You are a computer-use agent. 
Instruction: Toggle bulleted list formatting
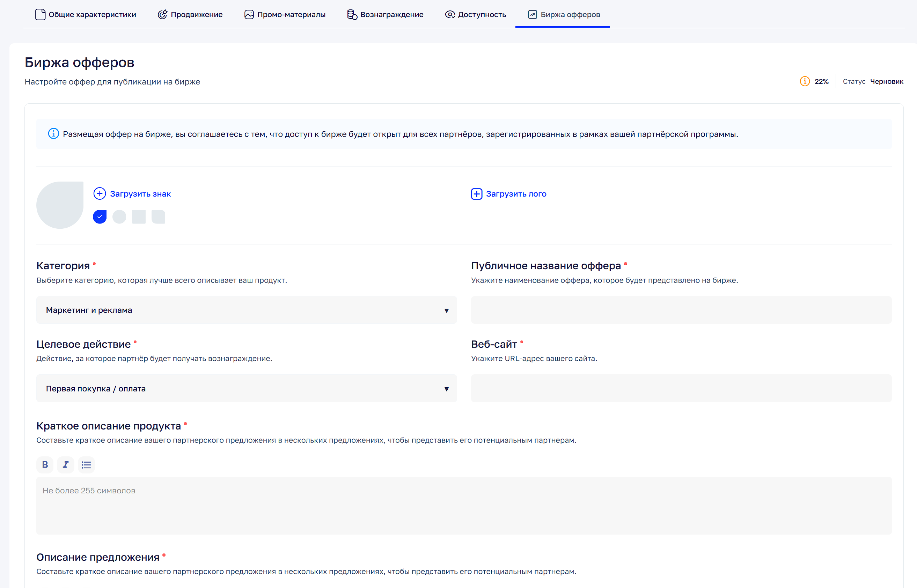click(86, 465)
